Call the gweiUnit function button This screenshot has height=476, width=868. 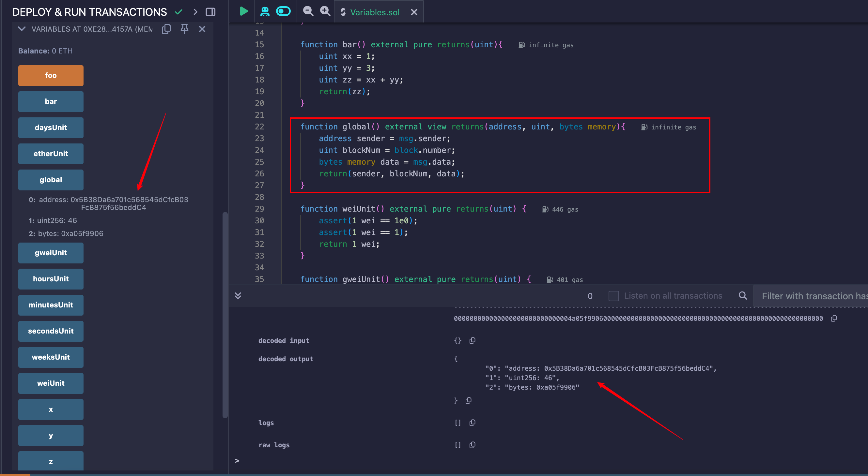[x=51, y=253]
